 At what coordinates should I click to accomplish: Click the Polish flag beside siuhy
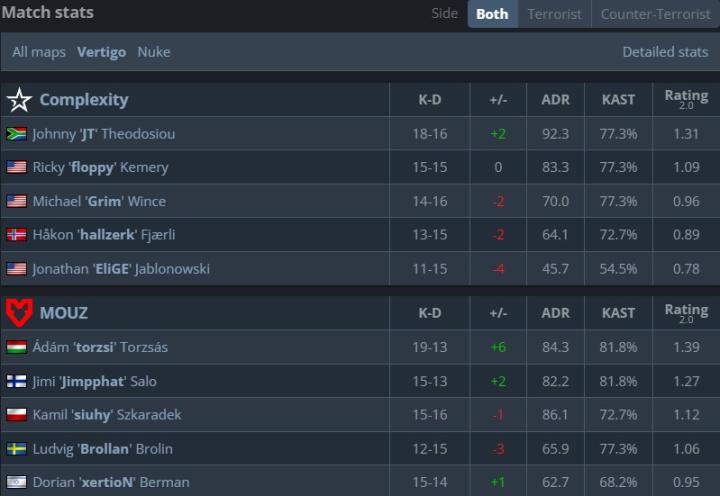pos(16,415)
